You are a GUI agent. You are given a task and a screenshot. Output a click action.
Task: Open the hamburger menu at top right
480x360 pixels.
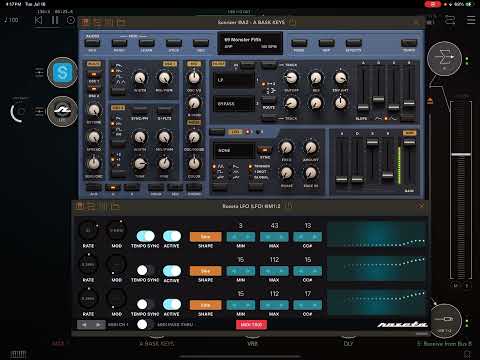(471, 20)
